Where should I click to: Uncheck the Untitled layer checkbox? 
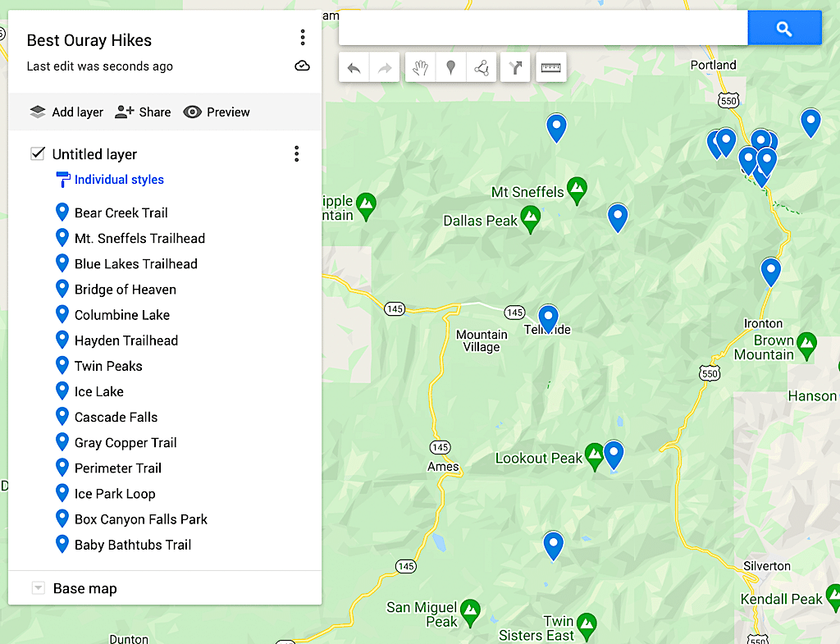point(37,153)
